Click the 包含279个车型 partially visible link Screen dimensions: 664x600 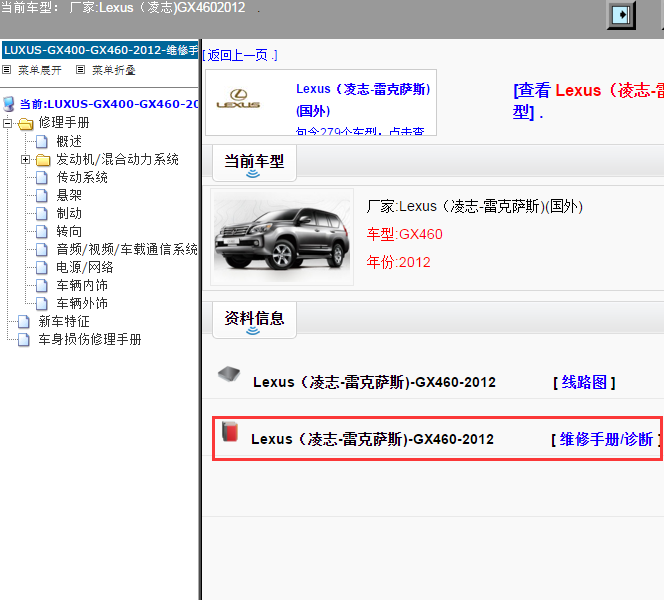pyautogui.click(x=360, y=131)
